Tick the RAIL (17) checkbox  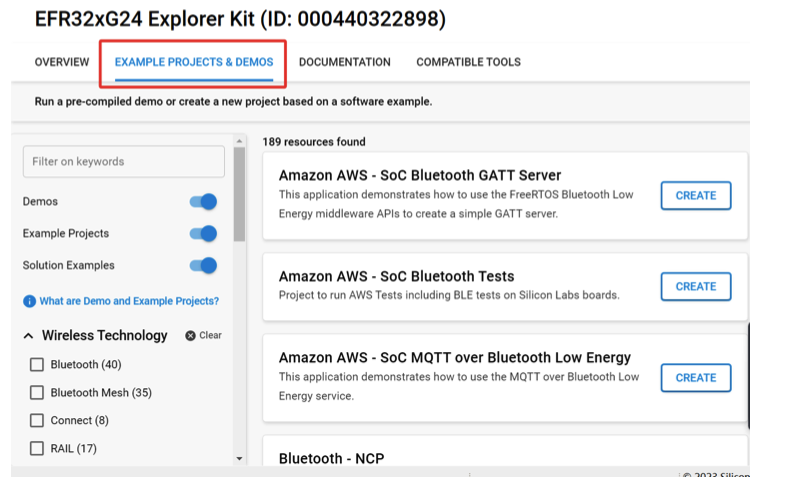37,448
